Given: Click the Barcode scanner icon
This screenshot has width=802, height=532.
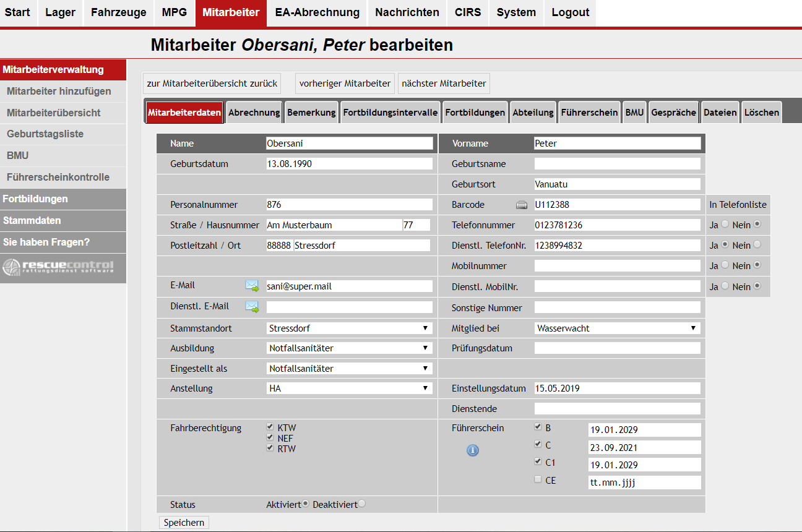Looking at the screenshot, I should click(522, 205).
